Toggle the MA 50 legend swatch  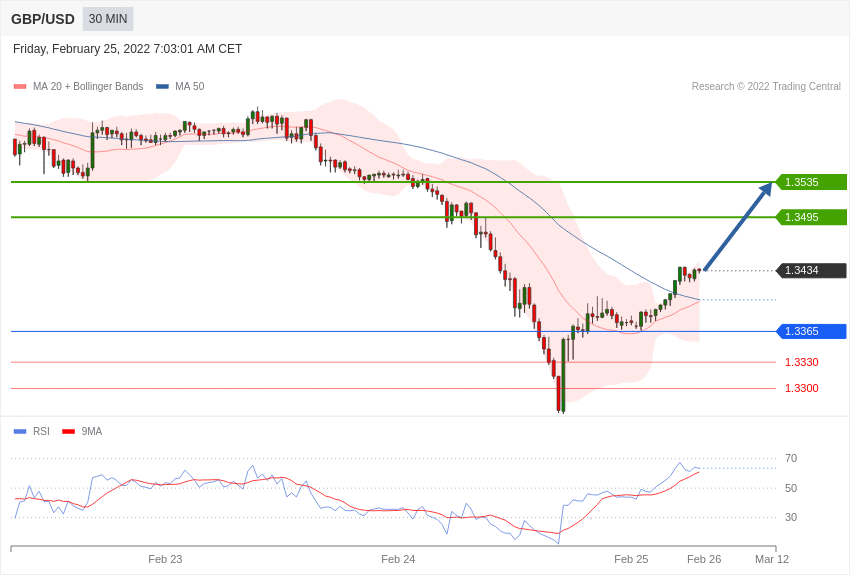pyautogui.click(x=162, y=87)
